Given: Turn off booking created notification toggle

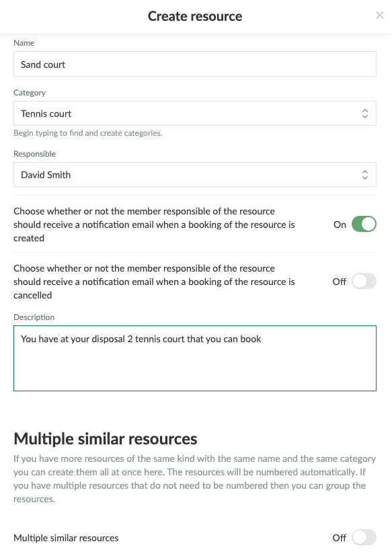Looking at the screenshot, I should [x=364, y=225].
